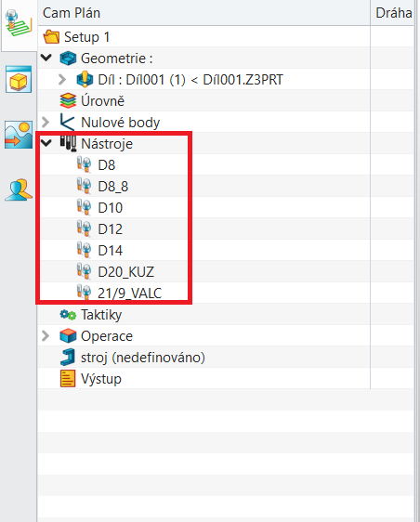The image size is (420, 522).
Task: Click the tool icon beside D8_8
Action: click(x=84, y=186)
